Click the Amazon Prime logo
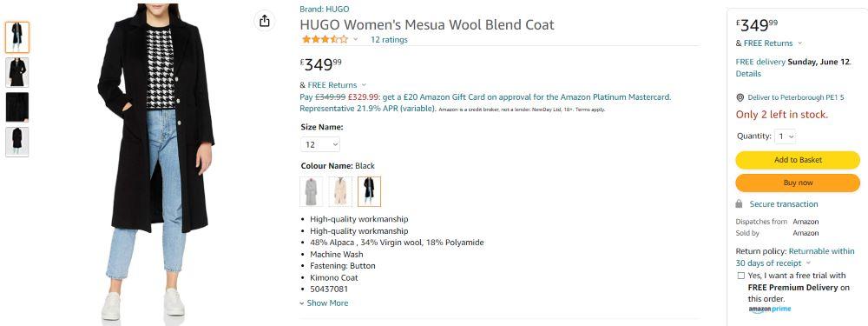Viewport: 868px width, 326px height. coord(769,309)
